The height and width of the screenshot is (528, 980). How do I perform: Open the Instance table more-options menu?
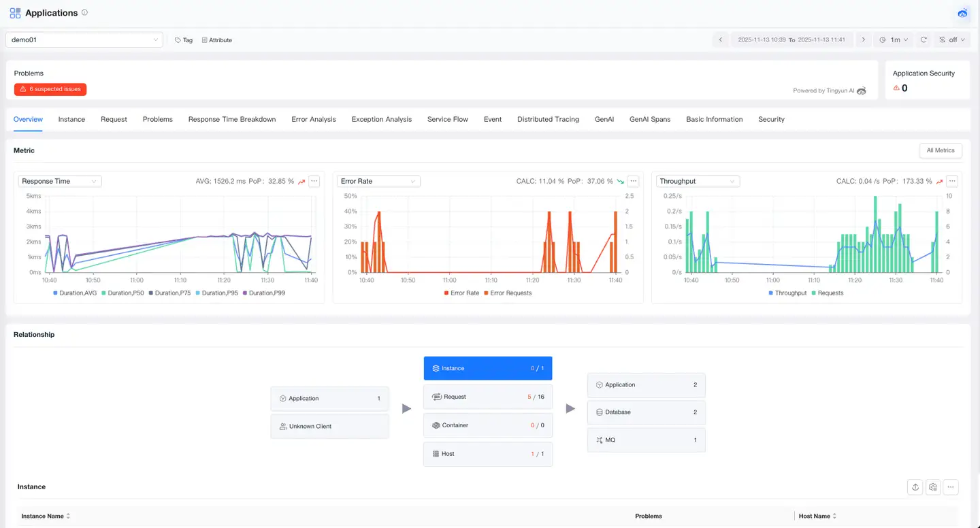coord(951,487)
